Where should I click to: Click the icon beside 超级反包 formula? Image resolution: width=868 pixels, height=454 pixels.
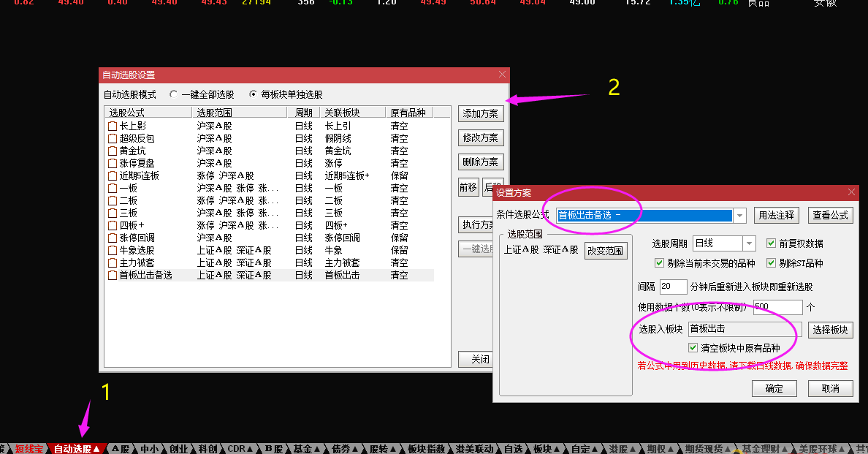coord(113,138)
